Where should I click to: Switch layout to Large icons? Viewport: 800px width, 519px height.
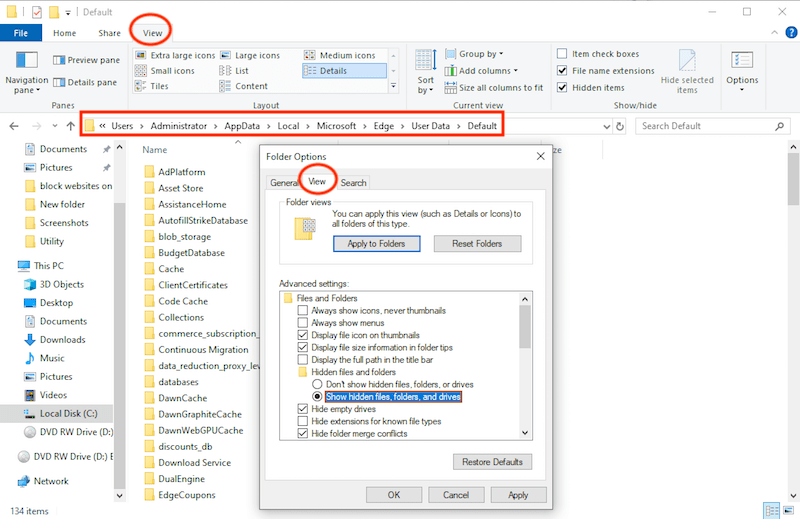(250, 55)
